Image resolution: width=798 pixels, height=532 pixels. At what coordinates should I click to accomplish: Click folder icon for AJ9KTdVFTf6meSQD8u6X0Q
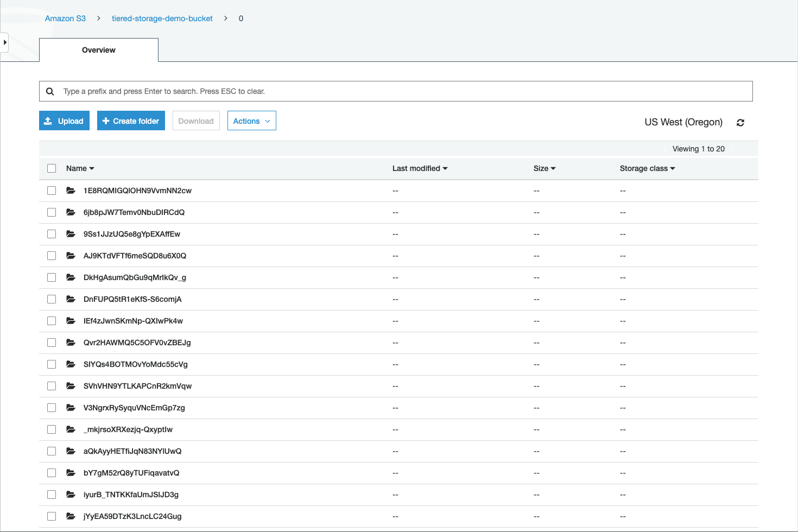[x=71, y=256]
